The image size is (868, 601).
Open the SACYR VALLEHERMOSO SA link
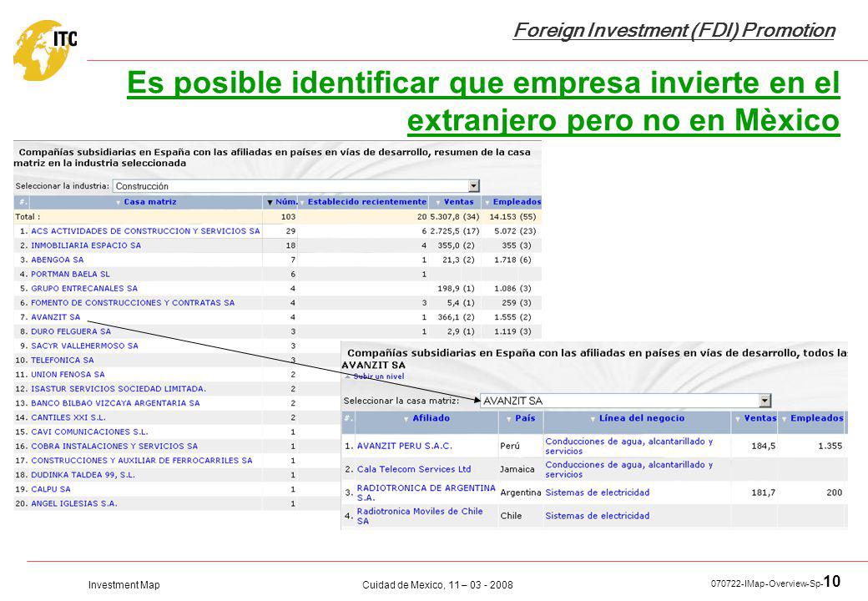(84, 346)
